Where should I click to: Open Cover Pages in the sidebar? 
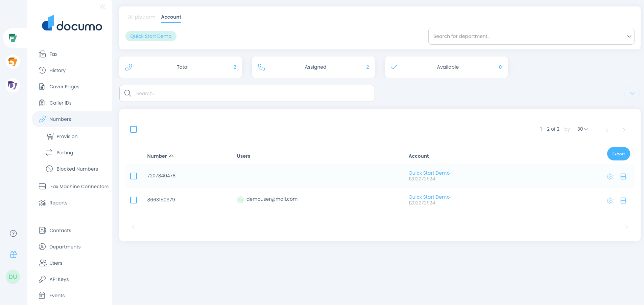pos(64,87)
